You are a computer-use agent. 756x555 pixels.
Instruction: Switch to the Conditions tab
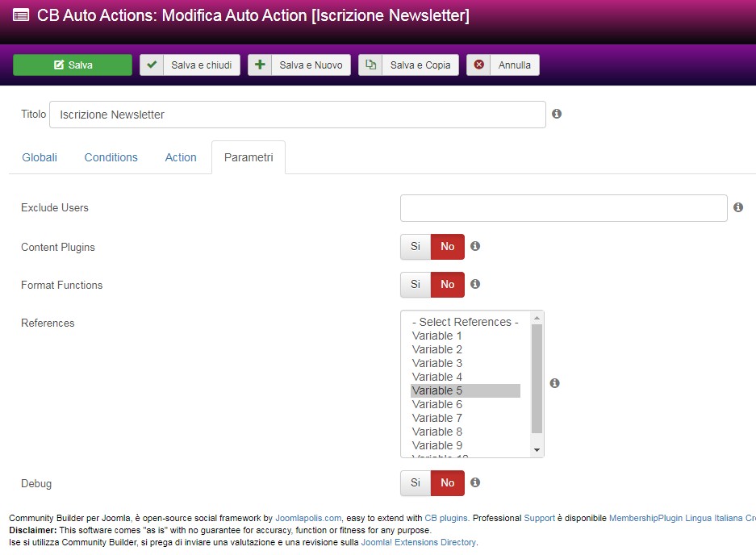pyautogui.click(x=111, y=157)
